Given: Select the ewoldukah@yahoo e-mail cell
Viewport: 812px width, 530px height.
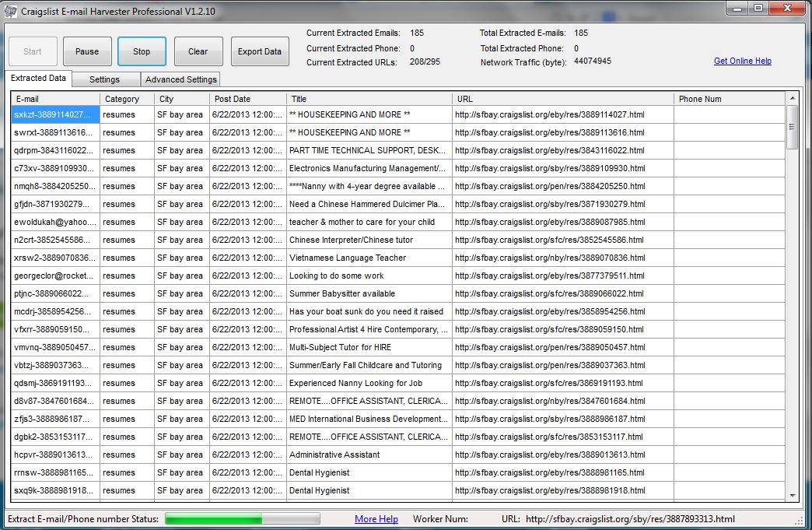Looking at the screenshot, I should (55, 222).
